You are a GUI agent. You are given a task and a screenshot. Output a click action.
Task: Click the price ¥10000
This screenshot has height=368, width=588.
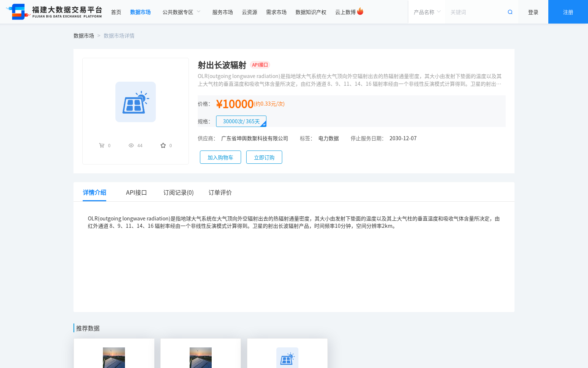235,104
